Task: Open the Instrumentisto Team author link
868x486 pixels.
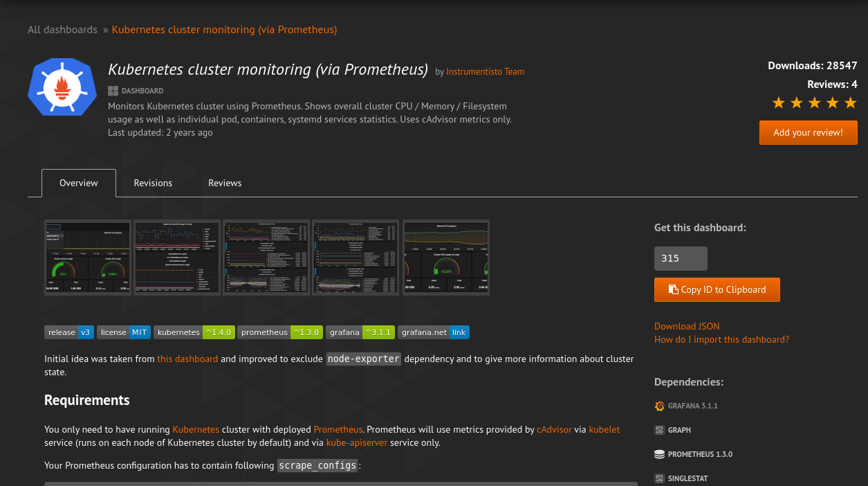Action: pyautogui.click(x=485, y=72)
